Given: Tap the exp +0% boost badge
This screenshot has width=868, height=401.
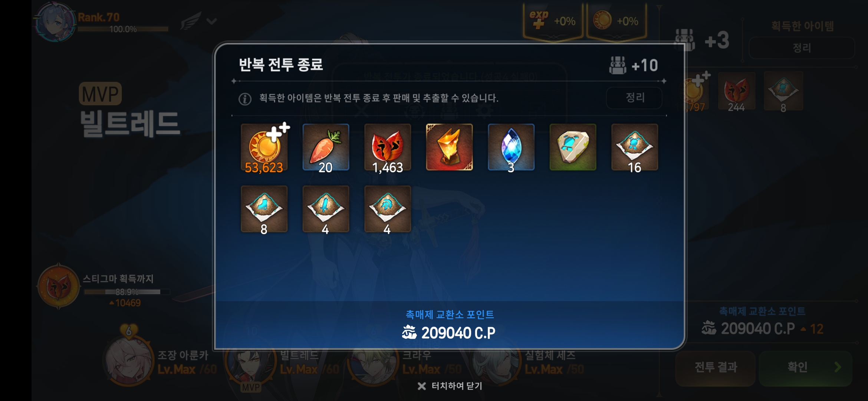Looking at the screenshot, I should click(553, 22).
